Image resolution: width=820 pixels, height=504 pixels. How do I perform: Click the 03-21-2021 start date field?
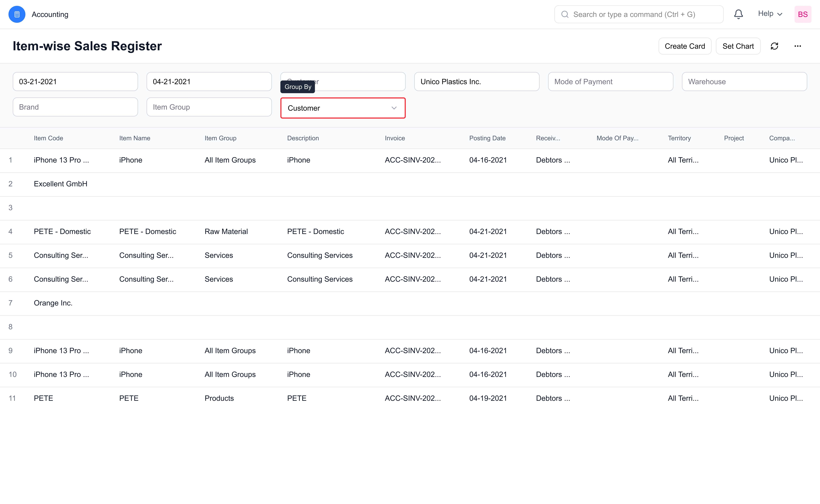tap(75, 81)
